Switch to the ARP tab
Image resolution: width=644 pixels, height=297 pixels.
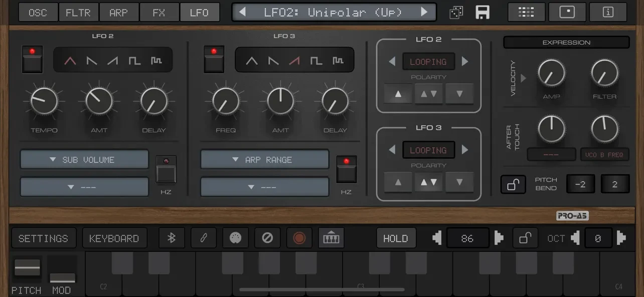pos(119,13)
